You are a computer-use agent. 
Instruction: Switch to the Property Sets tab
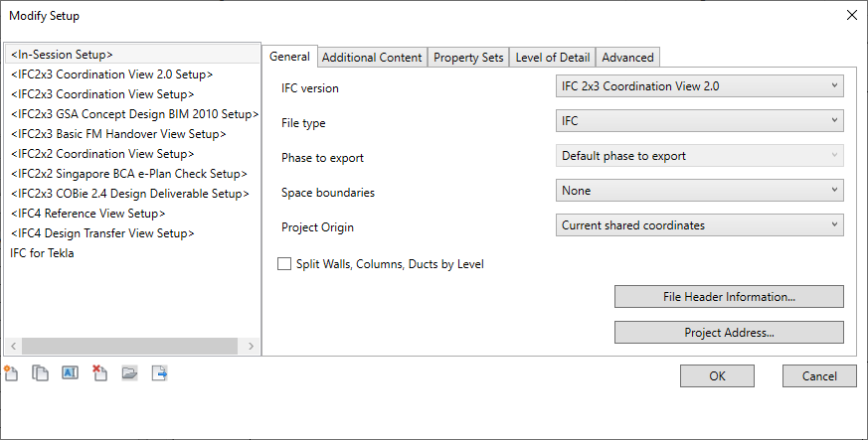point(468,58)
